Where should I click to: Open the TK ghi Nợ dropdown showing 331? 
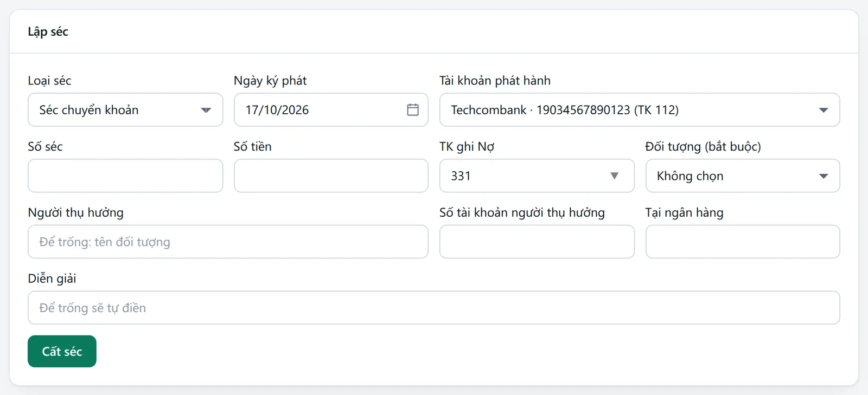[x=537, y=176]
